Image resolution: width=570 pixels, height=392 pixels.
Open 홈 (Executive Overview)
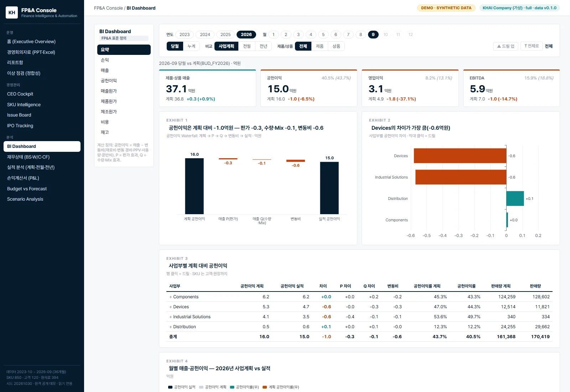click(x=42, y=42)
